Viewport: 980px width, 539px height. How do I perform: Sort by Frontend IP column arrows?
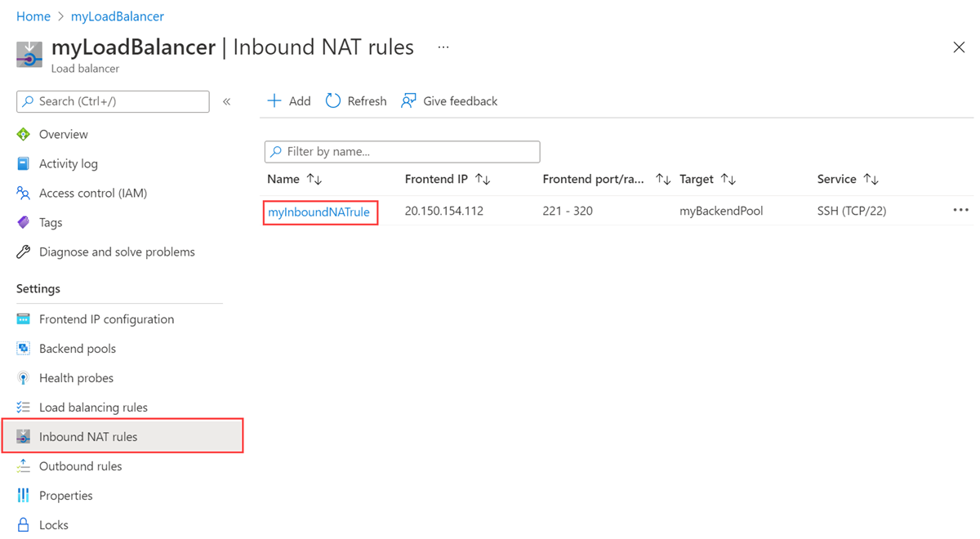tap(483, 180)
